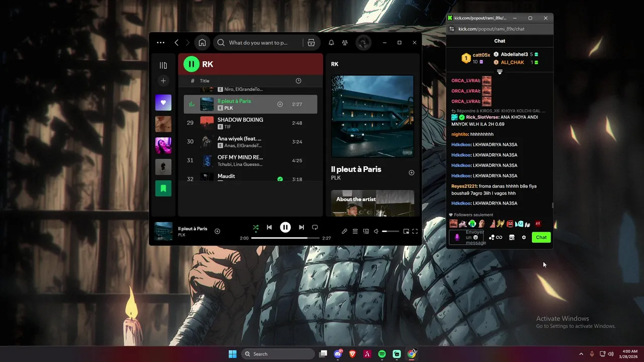Insert the red angry face emote
This screenshot has height=362, width=644.
coord(510,224)
